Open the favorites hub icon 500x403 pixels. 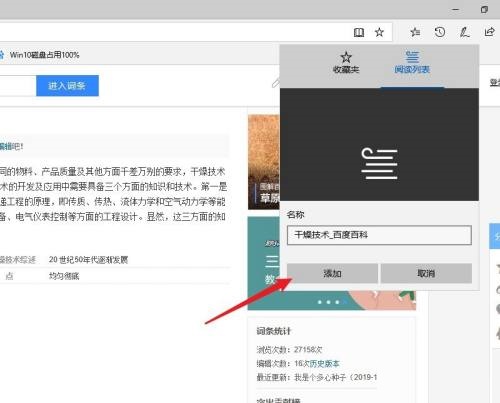coord(415,32)
